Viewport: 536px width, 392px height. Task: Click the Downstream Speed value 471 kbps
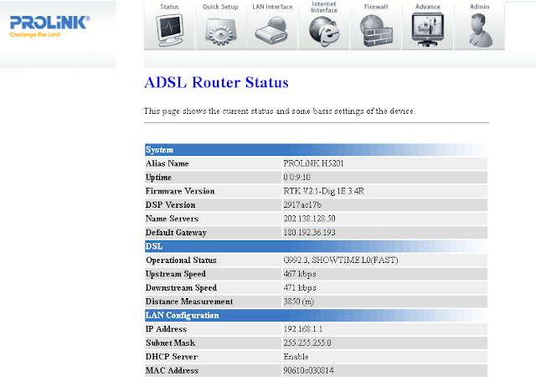[x=300, y=288]
